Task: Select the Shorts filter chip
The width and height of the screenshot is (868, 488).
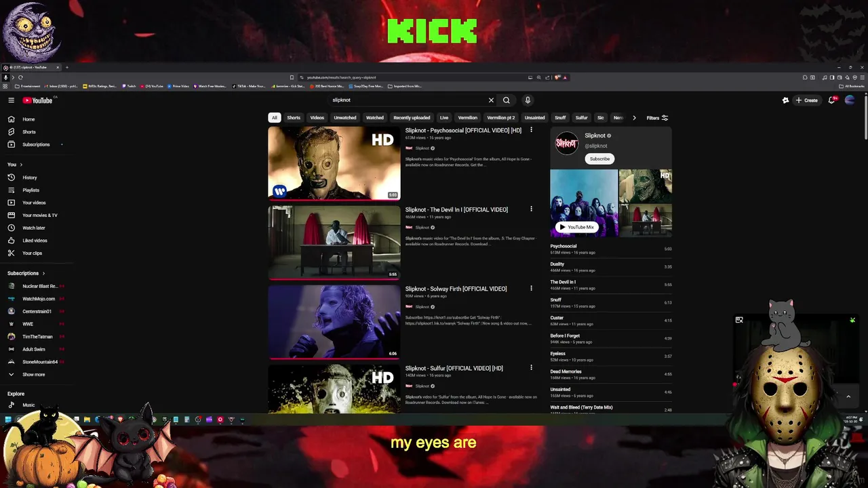Action: pos(294,118)
